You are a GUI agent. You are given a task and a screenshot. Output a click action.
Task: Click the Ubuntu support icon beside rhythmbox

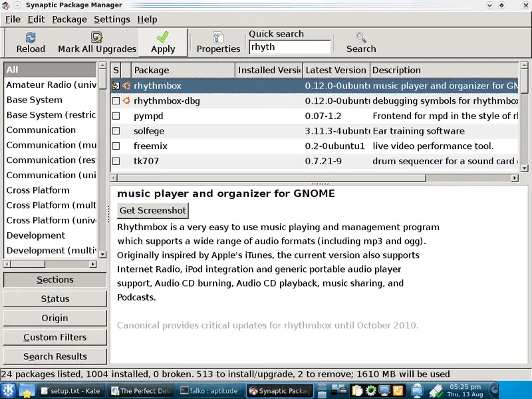(x=126, y=86)
